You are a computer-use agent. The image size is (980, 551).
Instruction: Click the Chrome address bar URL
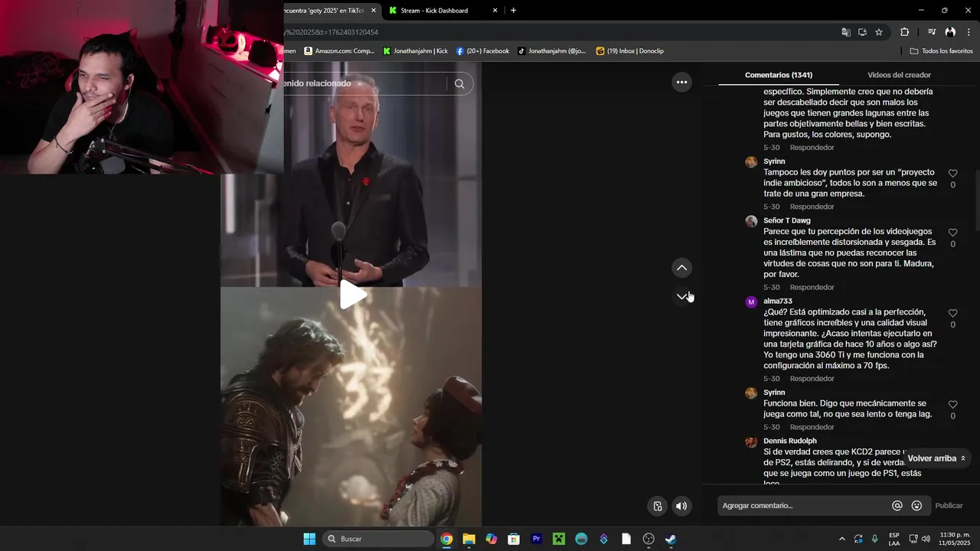coord(331,32)
